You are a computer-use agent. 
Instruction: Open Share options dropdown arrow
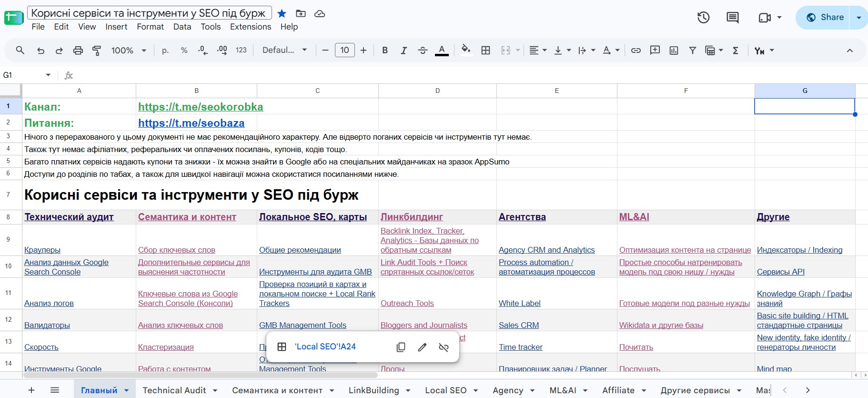click(858, 18)
